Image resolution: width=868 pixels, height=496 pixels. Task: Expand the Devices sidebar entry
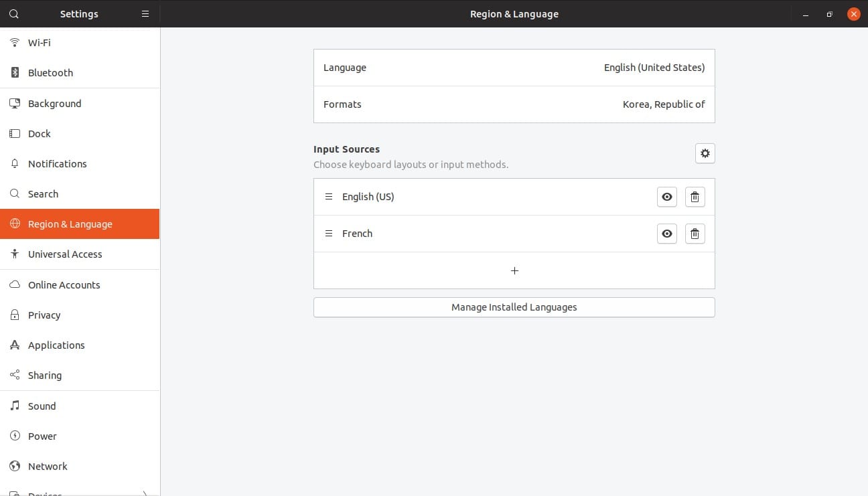pyautogui.click(x=145, y=493)
